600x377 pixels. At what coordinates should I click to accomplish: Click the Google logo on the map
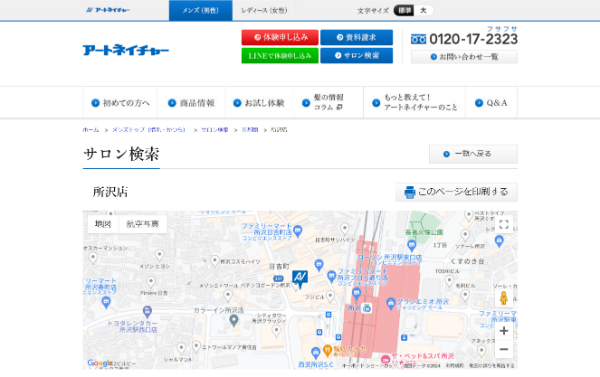[99, 363]
